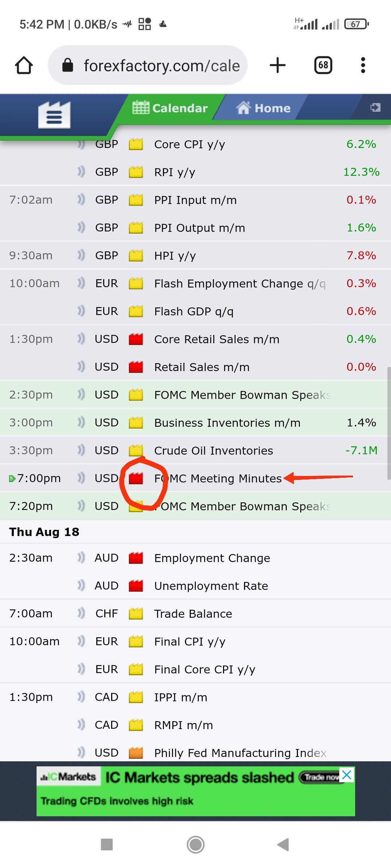Switch to the Home tab
391x868 pixels.
[x=264, y=108]
